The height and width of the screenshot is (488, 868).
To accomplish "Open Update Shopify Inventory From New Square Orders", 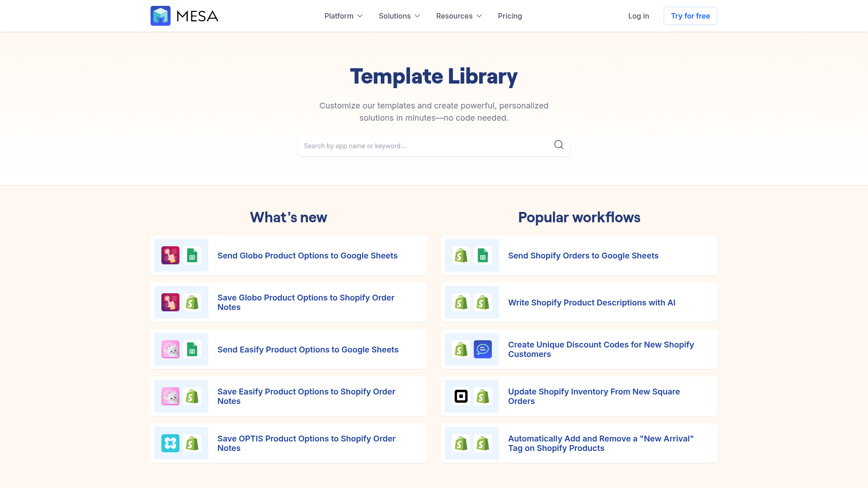I will click(579, 396).
